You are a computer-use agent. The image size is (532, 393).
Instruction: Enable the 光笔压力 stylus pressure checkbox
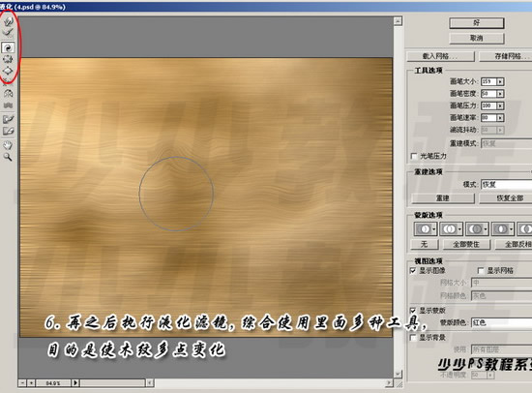pos(414,156)
